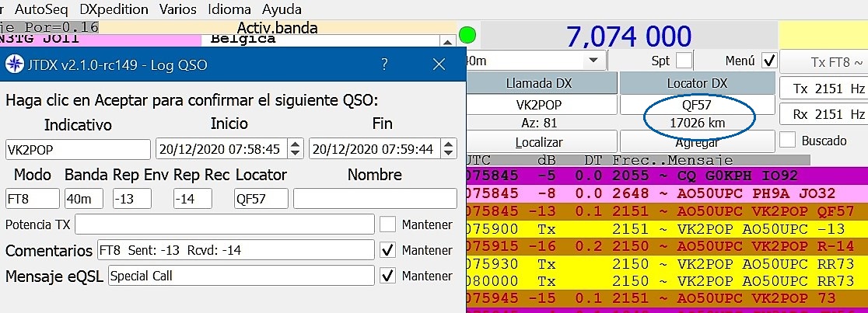Image resolution: width=868 pixels, height=313 pixels.
Task: Click the empty Nombre field
Action: pos(375,199)
